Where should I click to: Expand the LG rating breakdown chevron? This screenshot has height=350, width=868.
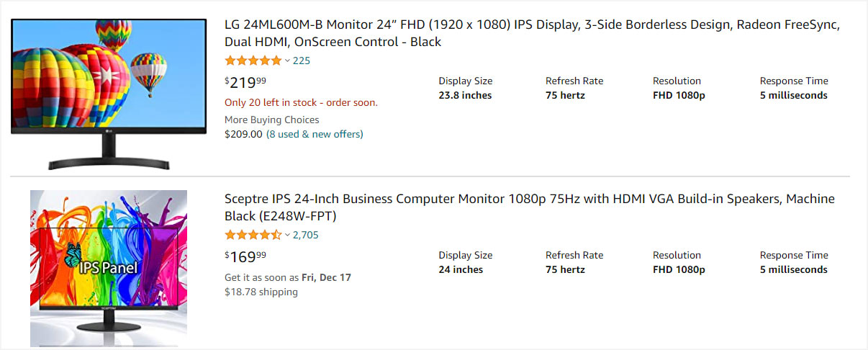tap(288, 60)
